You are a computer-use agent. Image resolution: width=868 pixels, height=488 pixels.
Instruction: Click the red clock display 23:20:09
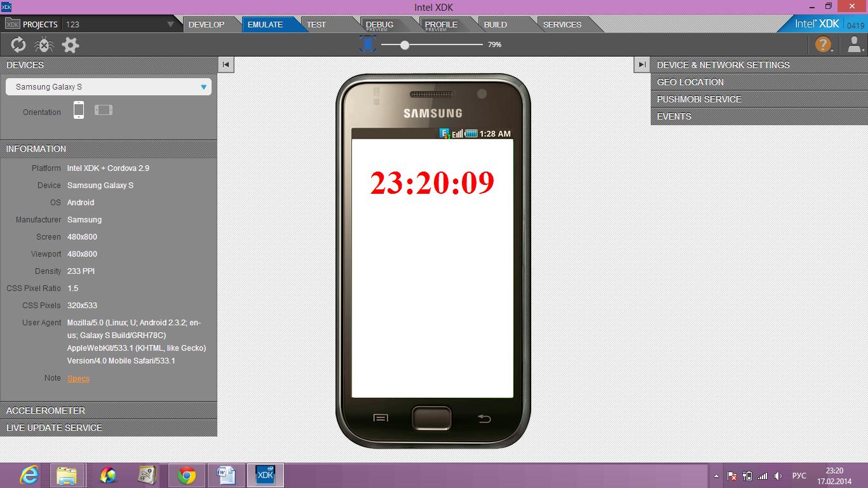(x=432, y=183)
